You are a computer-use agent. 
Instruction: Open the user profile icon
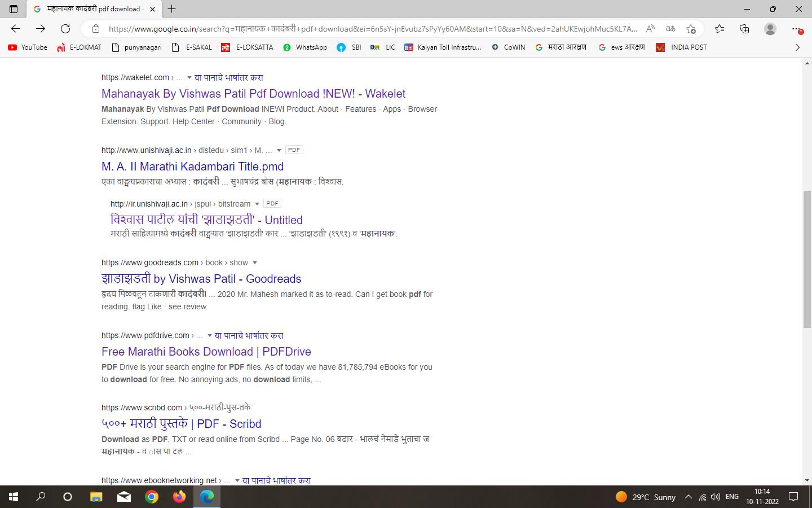tap(770, 29)
